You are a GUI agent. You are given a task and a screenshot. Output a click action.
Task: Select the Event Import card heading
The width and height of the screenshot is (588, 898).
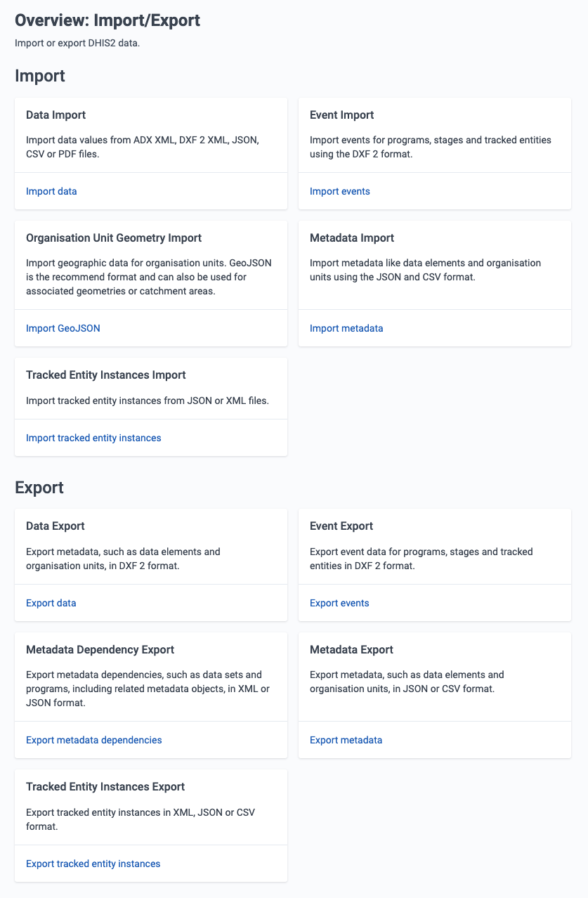(342, 115)
